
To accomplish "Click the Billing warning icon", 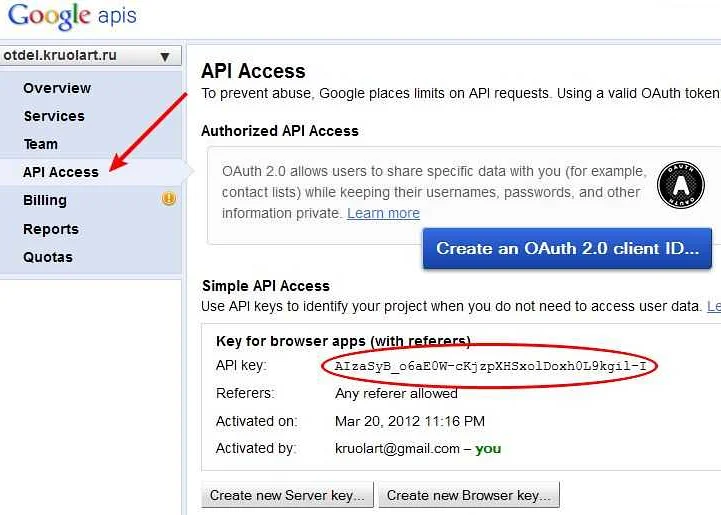I will tap(169, 199).
